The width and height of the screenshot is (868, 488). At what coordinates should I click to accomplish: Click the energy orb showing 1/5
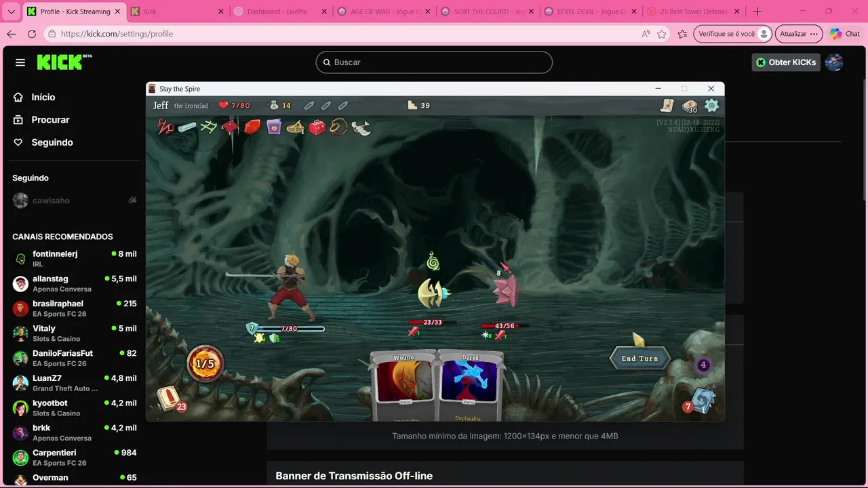[205, 364]
